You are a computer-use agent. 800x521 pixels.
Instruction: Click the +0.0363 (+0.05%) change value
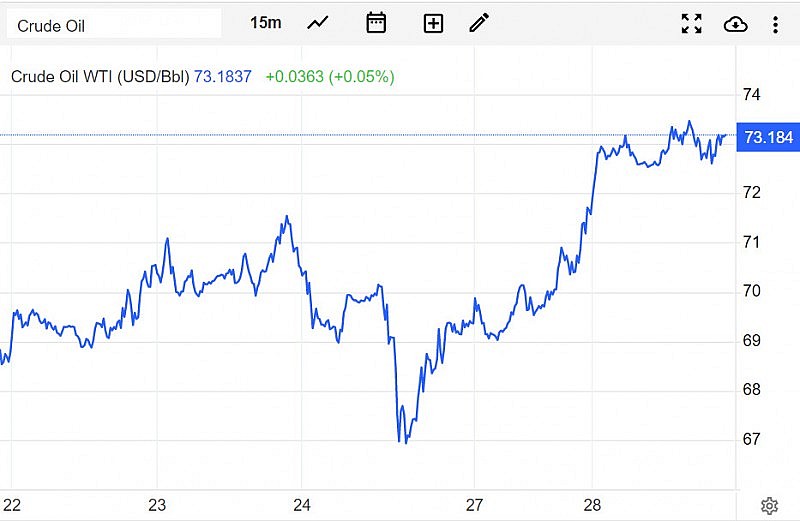[329, 76]
